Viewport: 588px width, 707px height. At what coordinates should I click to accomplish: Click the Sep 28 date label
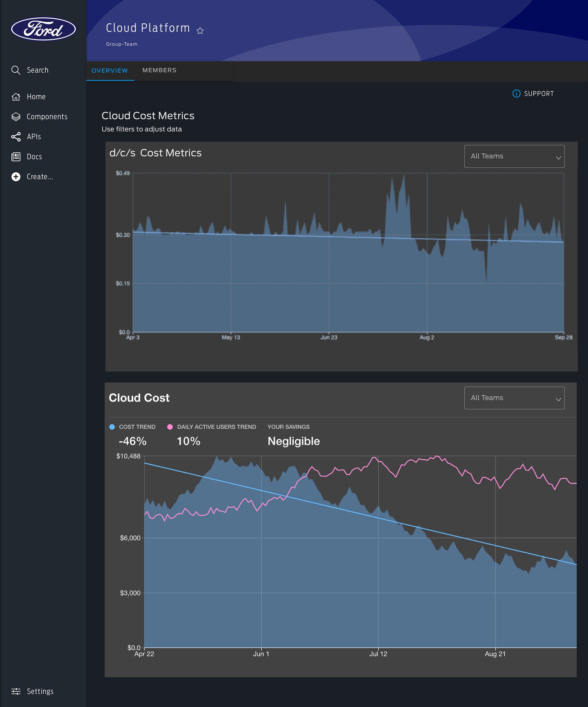point(563,337)
